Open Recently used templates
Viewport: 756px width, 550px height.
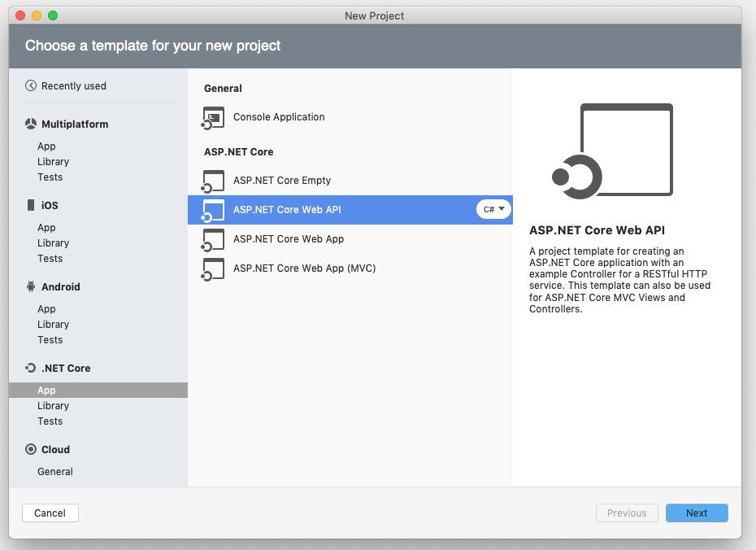click(74, 86)
